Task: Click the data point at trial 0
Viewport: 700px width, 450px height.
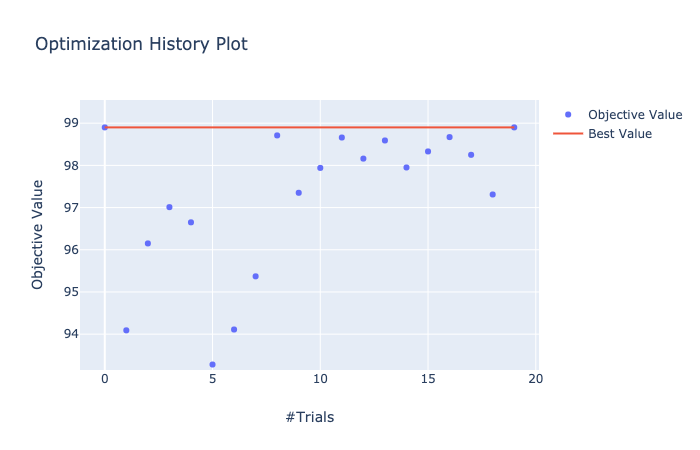Action: (x=105, y=127)
